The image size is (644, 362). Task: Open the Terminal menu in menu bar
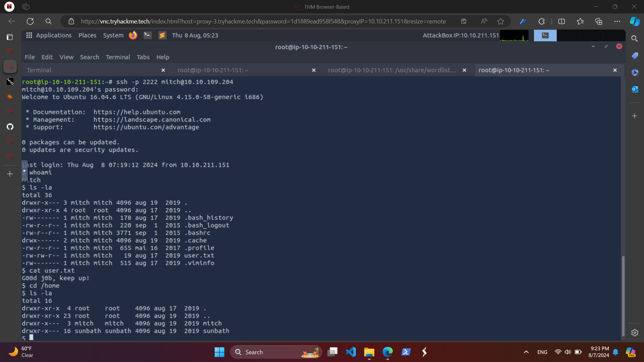(x=118, y=57)
